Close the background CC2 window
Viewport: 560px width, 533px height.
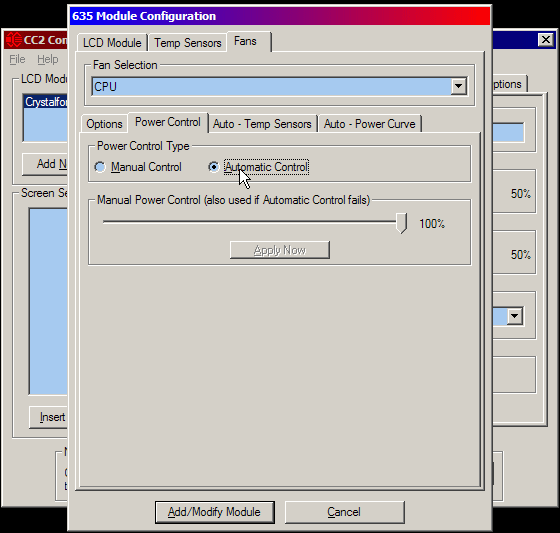[x=546, y=40]
